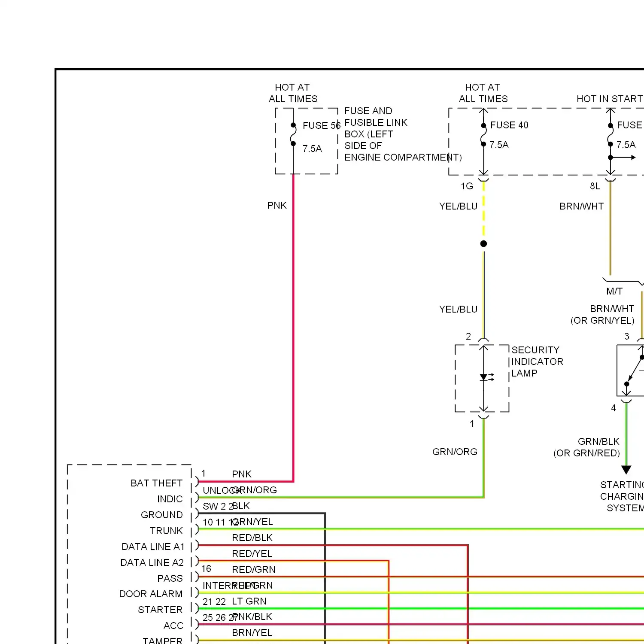Click the BRN/YEL wire color label
Screen dimensions: 644x644
pos(252,632)
